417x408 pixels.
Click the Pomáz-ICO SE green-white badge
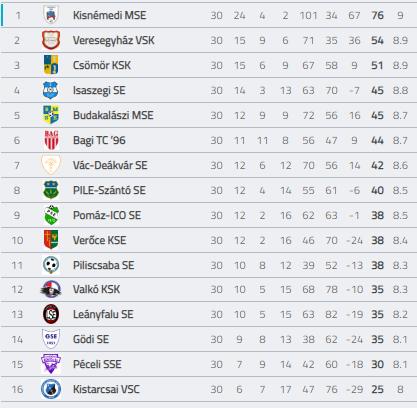pos(51,215)
